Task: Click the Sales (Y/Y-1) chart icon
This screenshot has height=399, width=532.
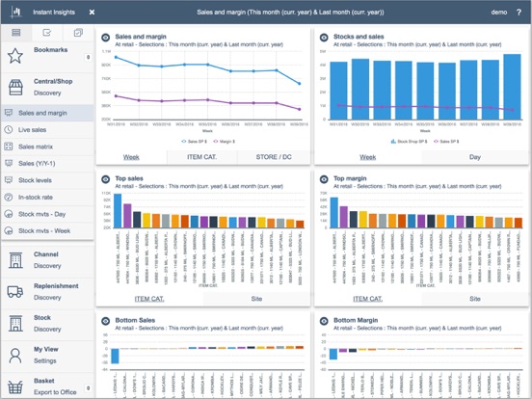Action: coord(9,163)
